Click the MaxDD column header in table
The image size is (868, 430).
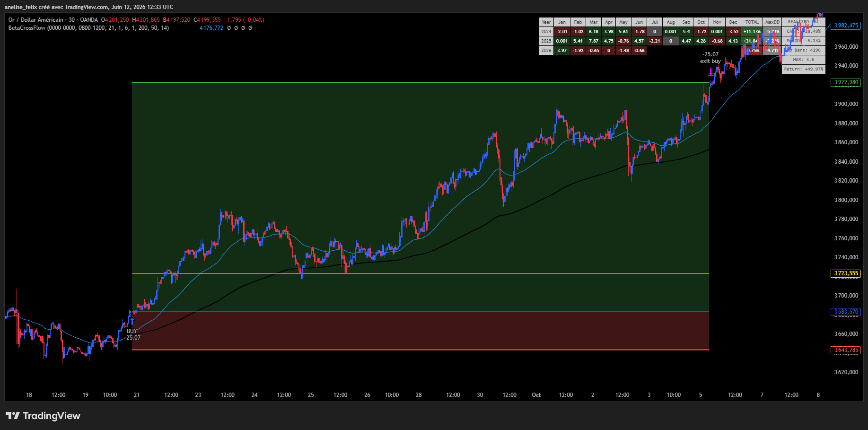[x=772, y=22]
